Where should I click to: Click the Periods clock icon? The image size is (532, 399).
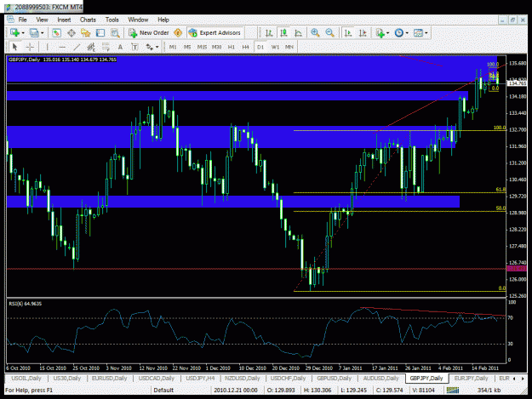click(x=399, y=33)
